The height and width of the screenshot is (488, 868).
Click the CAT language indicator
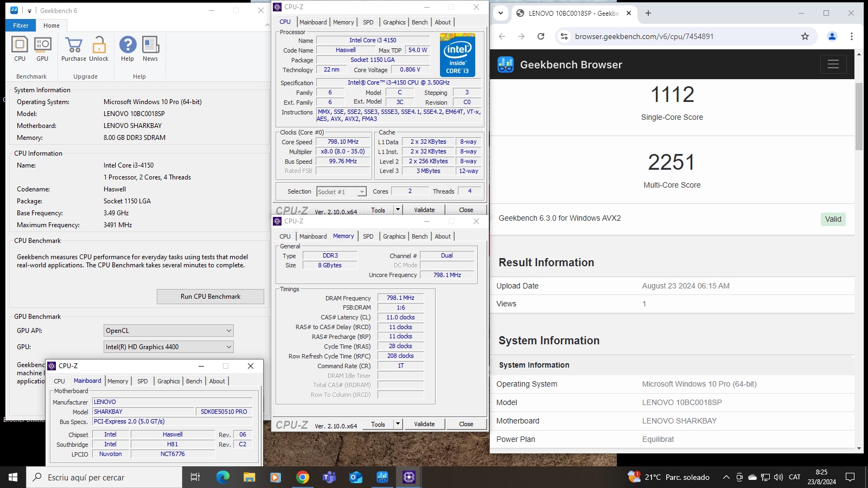pyautogui.click(x=794, y=477)
